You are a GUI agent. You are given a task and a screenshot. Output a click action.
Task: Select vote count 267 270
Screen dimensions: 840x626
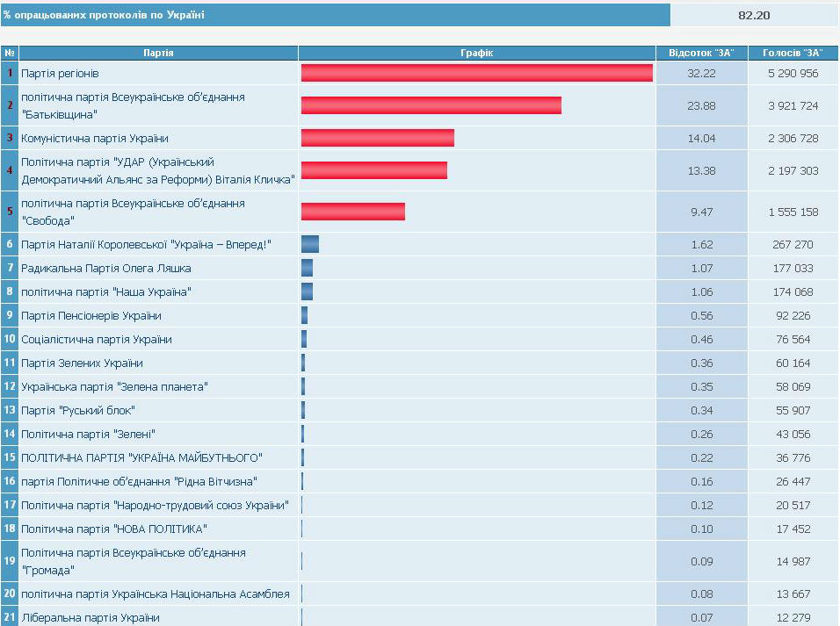(793, 245)
